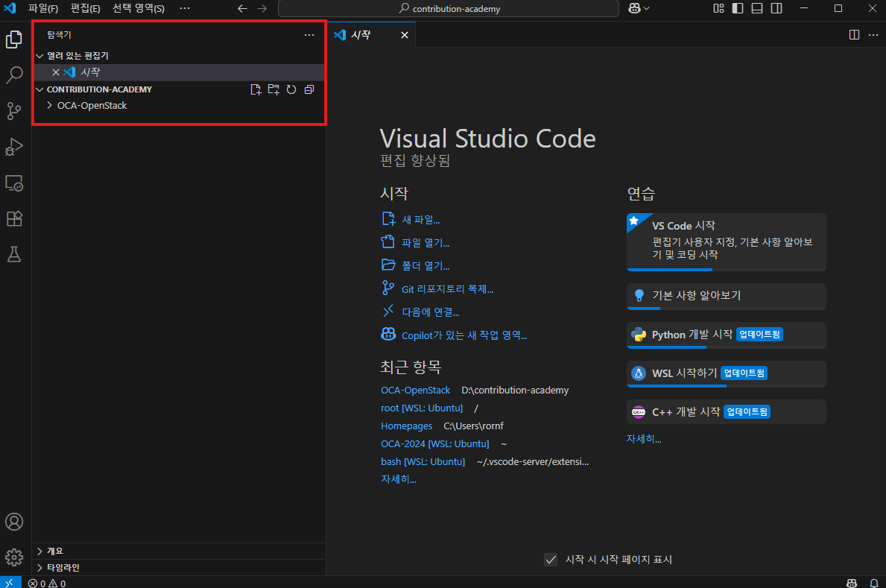Open recent OCA-OpenStack project
The width and height of the screenshot is (886, 588).
pyautogui.click(x=415, y=390)
